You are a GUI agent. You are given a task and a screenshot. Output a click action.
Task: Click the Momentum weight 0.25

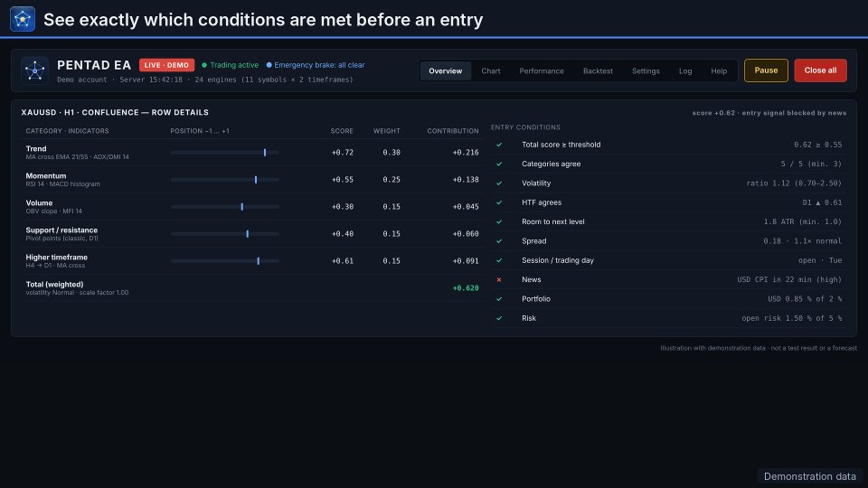coord(392,180)
